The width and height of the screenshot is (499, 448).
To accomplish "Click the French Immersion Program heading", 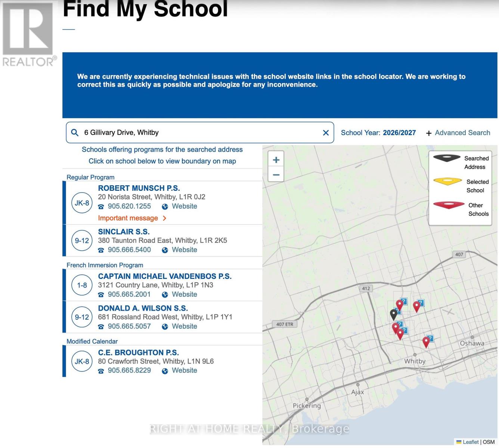I will (x=105, y=265).
